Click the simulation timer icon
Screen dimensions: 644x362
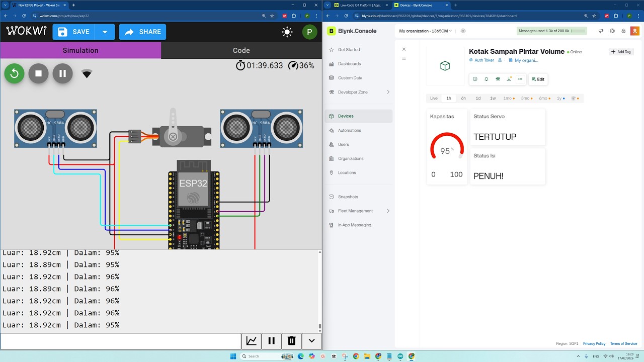240,65
